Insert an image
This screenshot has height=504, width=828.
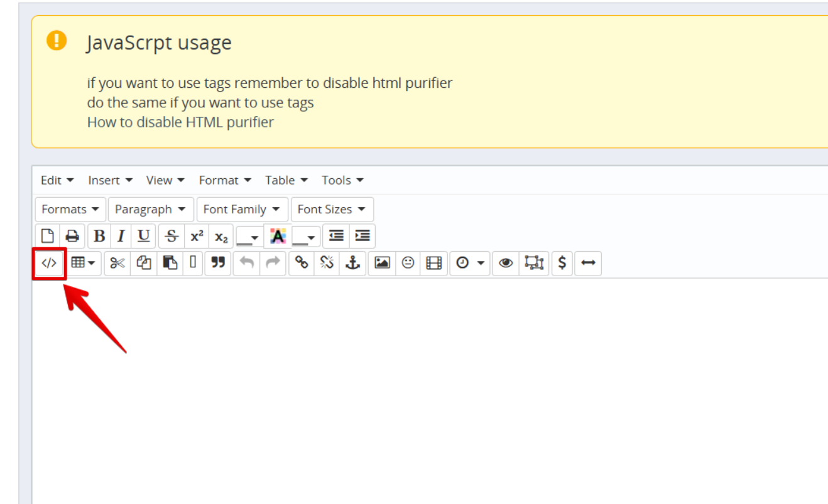tap(382, 263)
